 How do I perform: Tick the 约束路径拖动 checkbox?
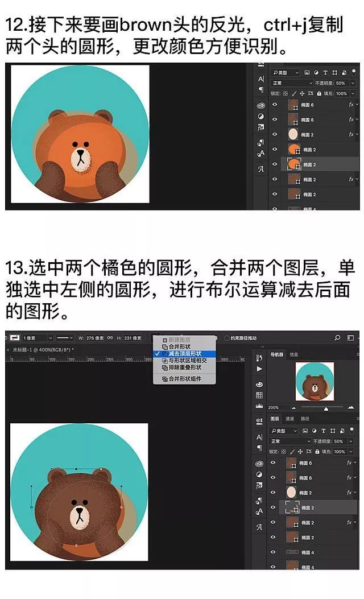pyautogui.click(x=227, y=338)
